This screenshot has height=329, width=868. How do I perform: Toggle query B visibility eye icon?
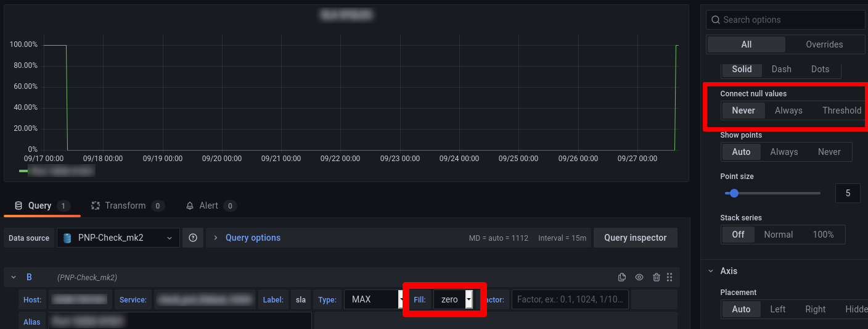[x=639, y=277]
